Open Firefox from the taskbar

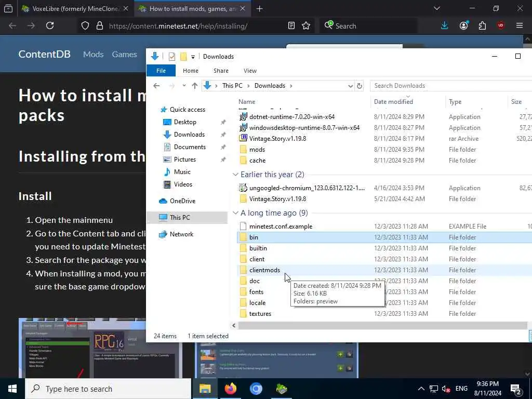[231, 389]
